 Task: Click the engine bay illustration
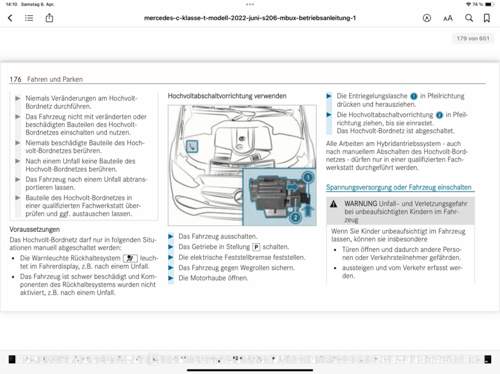pyautogui.click(x=242, y=165)
